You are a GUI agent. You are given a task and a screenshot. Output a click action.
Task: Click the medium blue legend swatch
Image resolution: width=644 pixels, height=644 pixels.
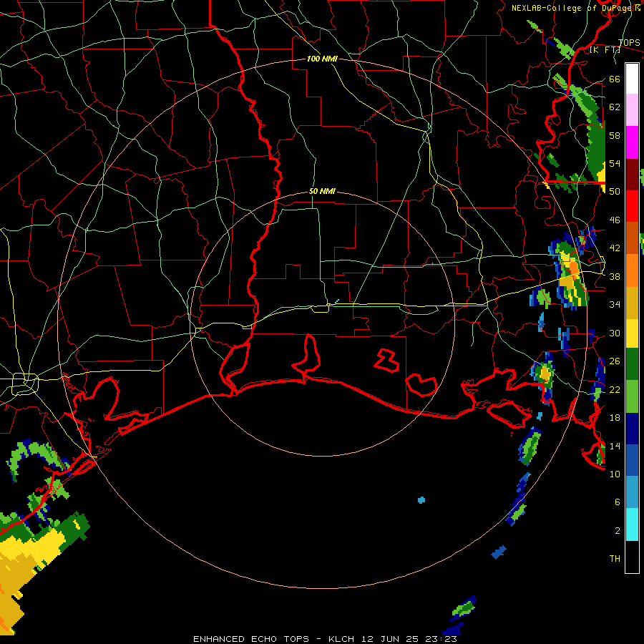(632, 460)
